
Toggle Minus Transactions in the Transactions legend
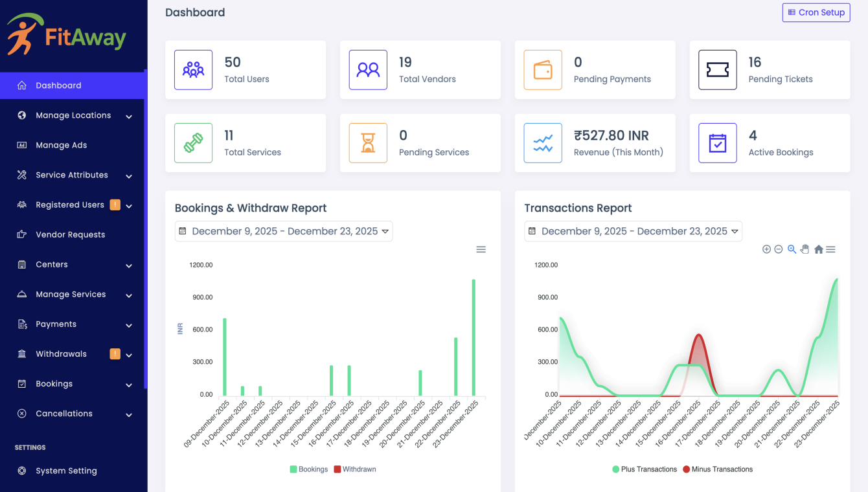point(718,469)
